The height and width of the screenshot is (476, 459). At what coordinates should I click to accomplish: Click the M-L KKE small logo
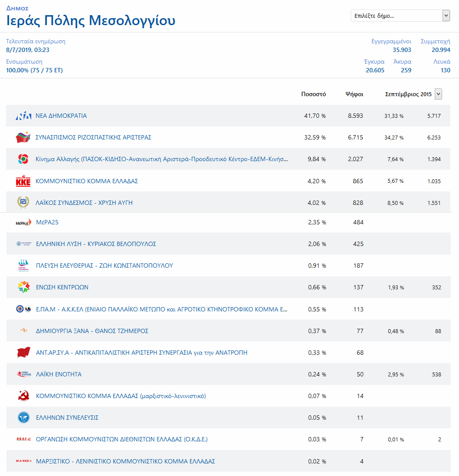pyautogui.click(x=23, y=461)
